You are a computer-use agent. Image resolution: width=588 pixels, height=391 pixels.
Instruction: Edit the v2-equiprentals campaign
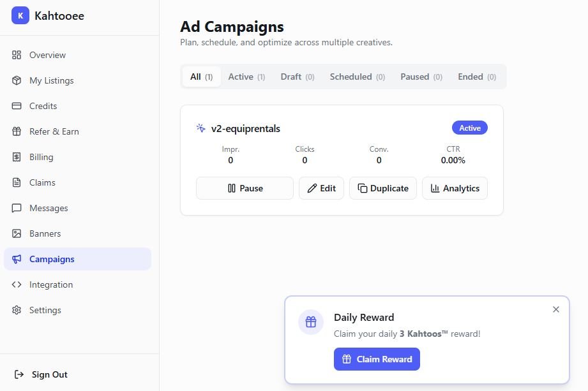[321, 188]
